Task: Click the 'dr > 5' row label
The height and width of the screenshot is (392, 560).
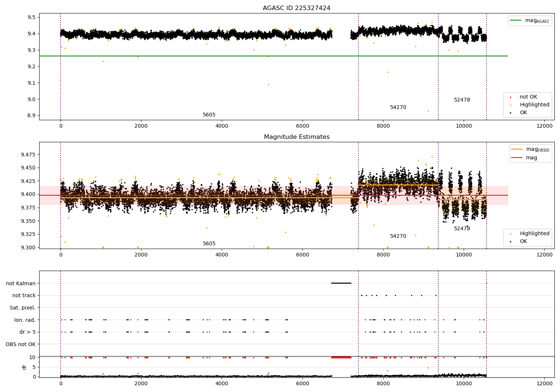Action: click(x=28, y=332)
